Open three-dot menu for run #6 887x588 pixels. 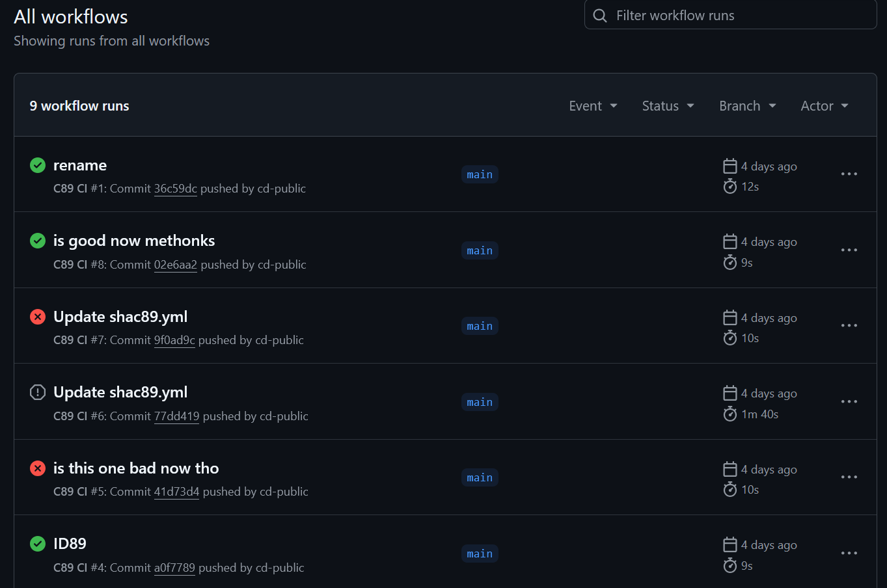click(x=849, y=401)
